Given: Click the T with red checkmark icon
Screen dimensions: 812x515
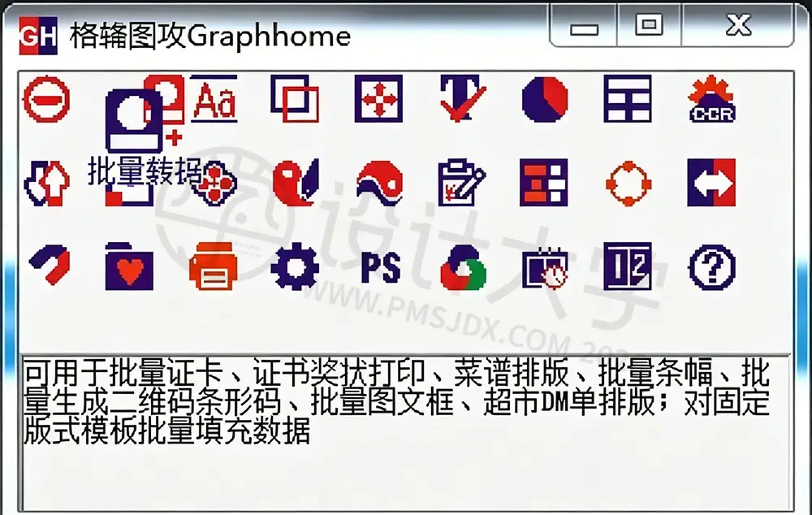Looking at the screenshot, I should (x=463, y=98).
